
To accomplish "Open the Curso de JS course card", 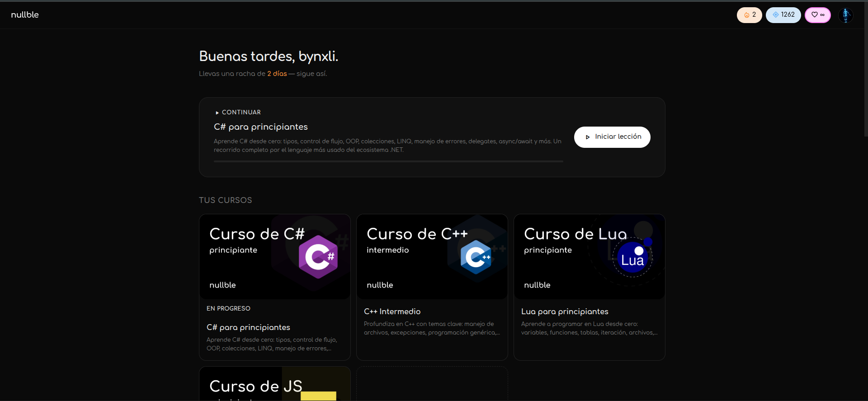I will (275, 383).
